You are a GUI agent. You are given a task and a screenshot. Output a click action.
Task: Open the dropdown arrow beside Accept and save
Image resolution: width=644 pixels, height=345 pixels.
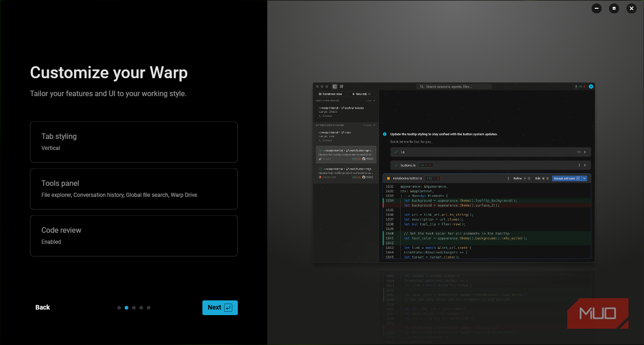click(x=585, y=178)
